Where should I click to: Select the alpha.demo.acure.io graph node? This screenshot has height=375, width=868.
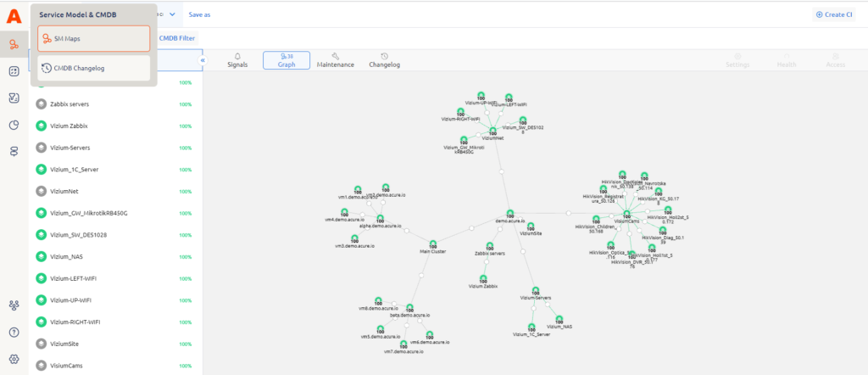[381, 219]
